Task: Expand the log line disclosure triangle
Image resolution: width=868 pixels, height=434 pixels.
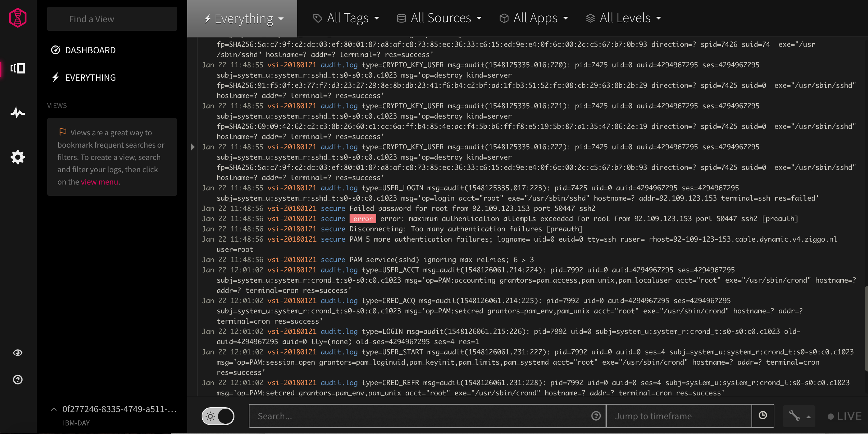Action: (x=193, y=147)
